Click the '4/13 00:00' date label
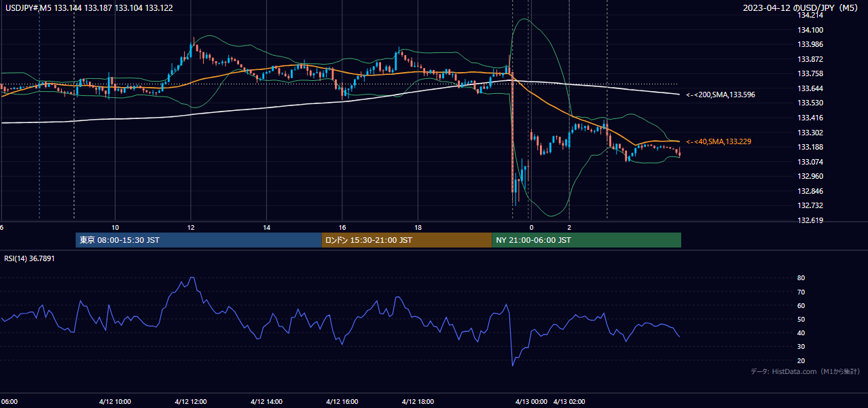The height and width of the screenshot is (408, 868). (531, 402)
